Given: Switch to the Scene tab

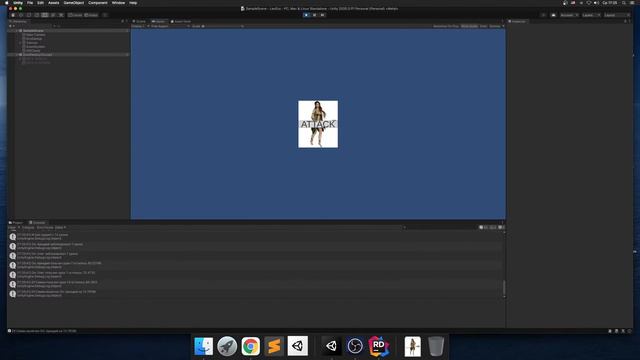Looking at the screenshot, I should click(140, 21).
